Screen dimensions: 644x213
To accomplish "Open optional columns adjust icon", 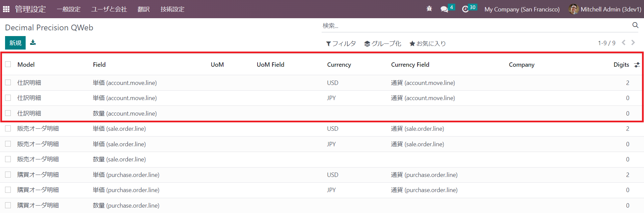I will pyautogui.click(x=637, y=65).
